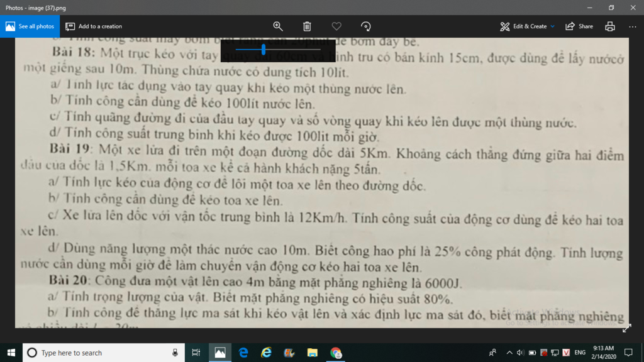The height and width of the screenshot is (362, 644).
Task: Go to See all photos
Action: [30, 26]
